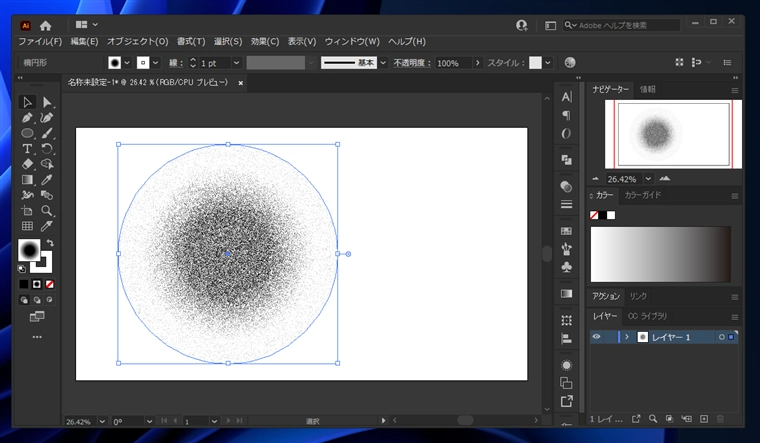The image size is (760, 443).
Task: Enable Draw Inside mode
Action: pyautogui.click(x=49, y=300)
